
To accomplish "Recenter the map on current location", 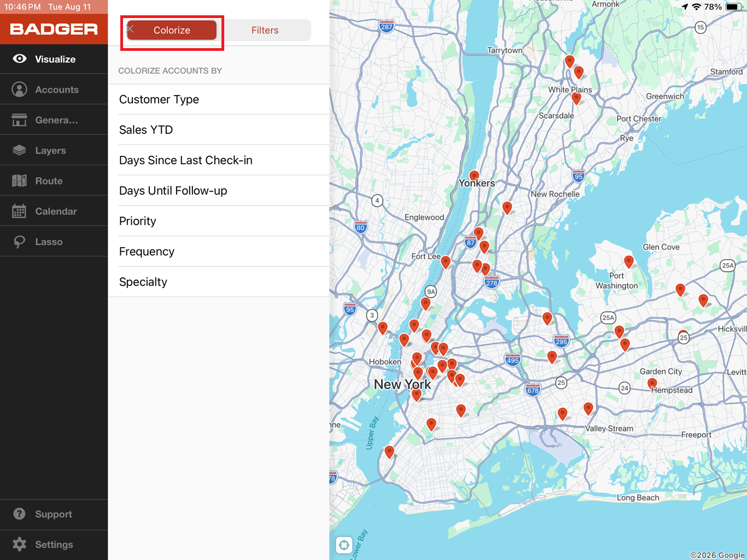I will (344, 545).
